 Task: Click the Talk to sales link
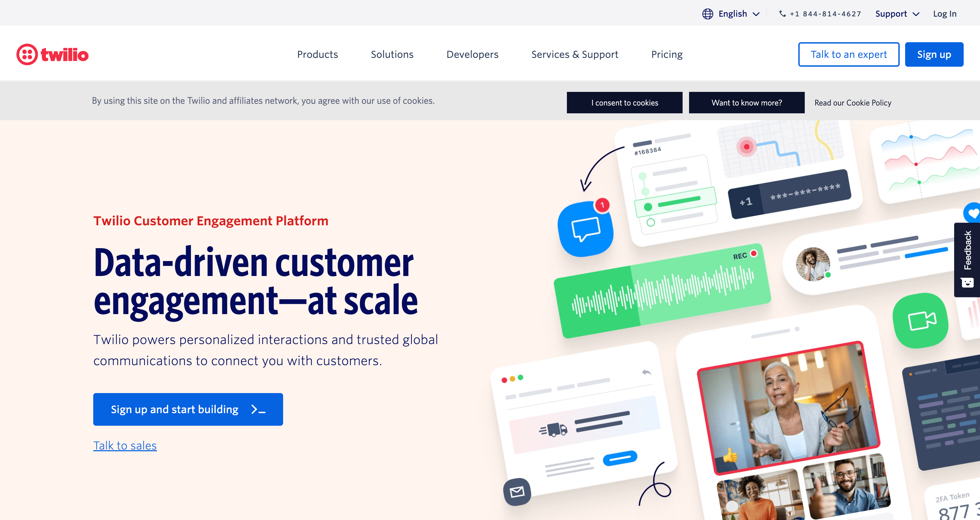pyautogui.click(x=125, y=445)
